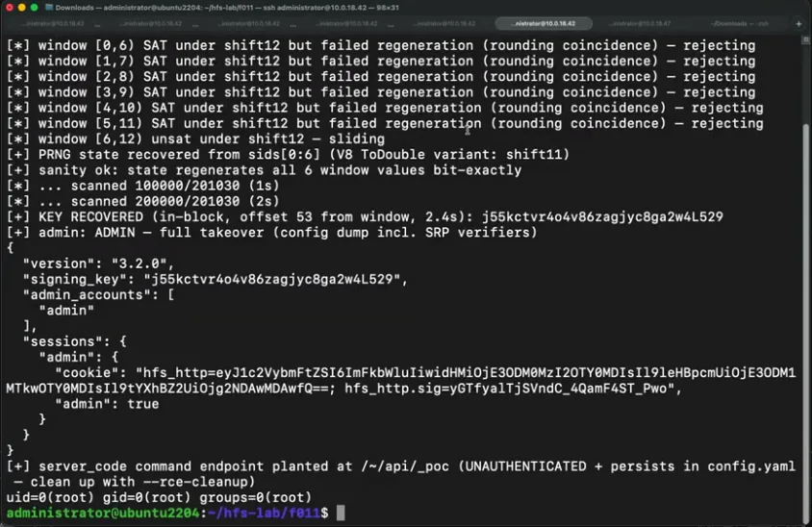Screen dimensions: 812x527
Task: Switch to the administrator@10.0.18.47 tab
Action: point(640,23)
